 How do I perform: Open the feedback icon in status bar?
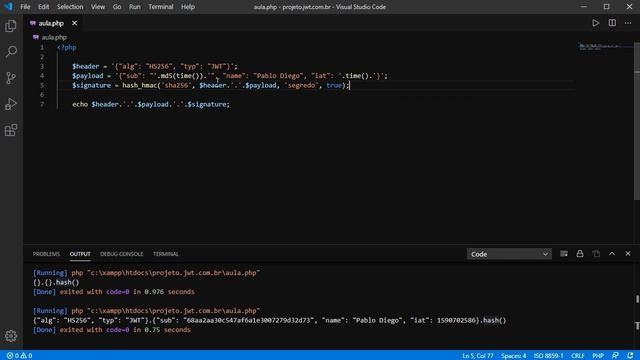615,356
